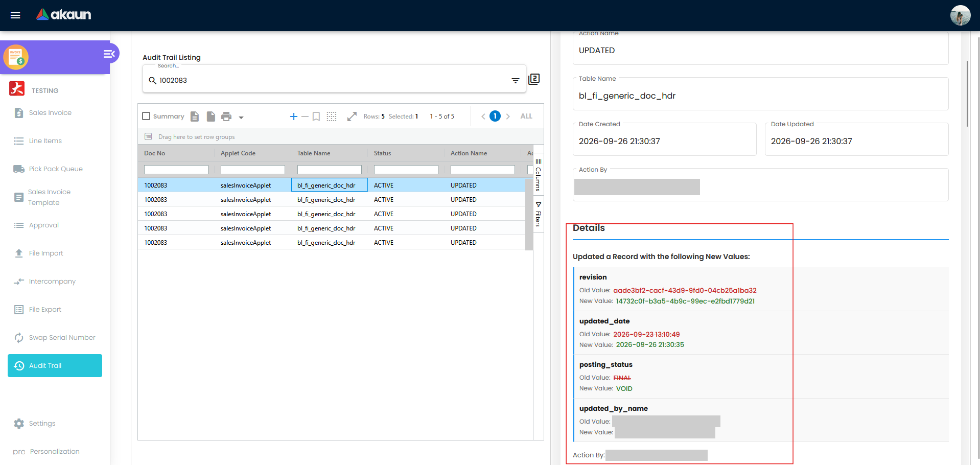The image size is (980, 465).
Task: Select page 1 in pagination
Action: pos(495,116)
